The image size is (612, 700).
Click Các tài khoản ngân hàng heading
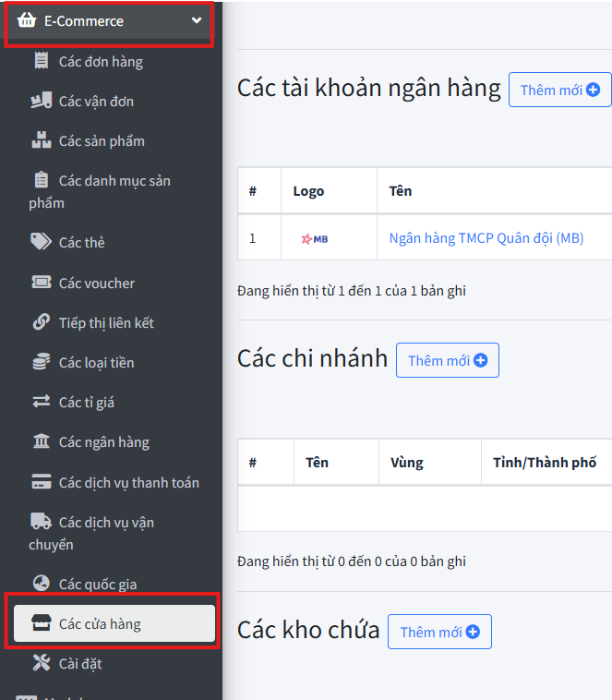pyautogui.click(x=368, y=87)
